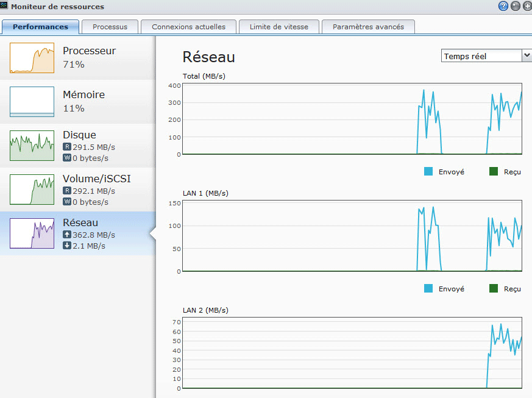
Task: Open the Paramètres avancés tab
Action: 368,27
